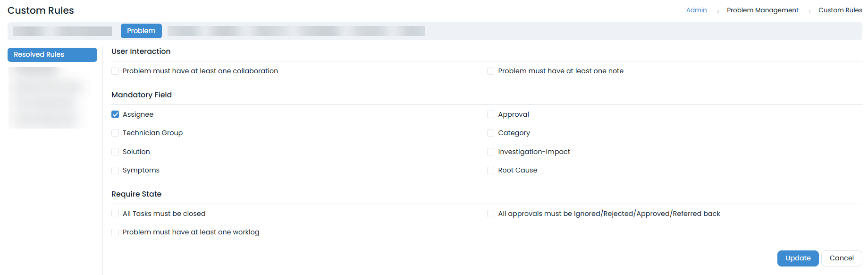Select the Root Cause checkbox
This screenshot has height=275, width=868.
(490, 171)
